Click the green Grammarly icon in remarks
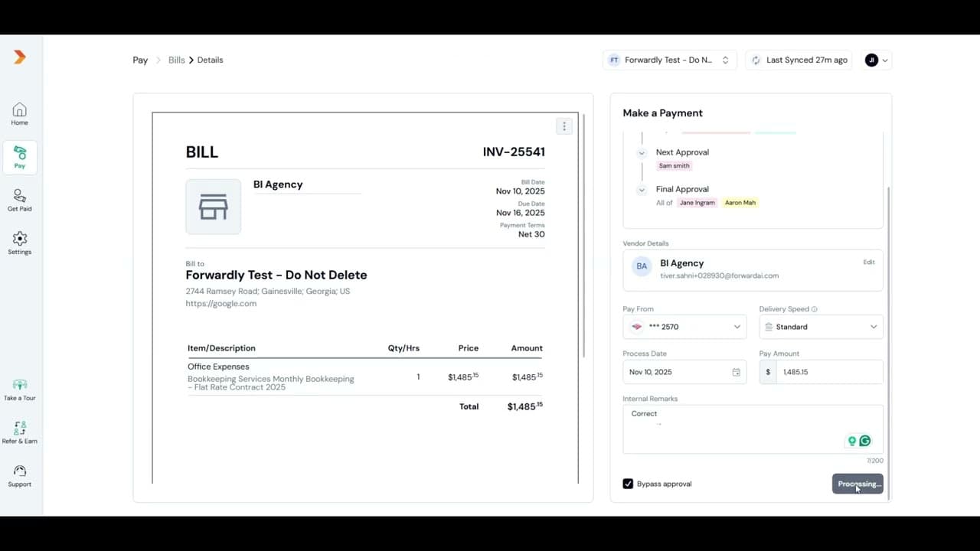Viewport: 980px width, 551px height. [x=865, y=441]
